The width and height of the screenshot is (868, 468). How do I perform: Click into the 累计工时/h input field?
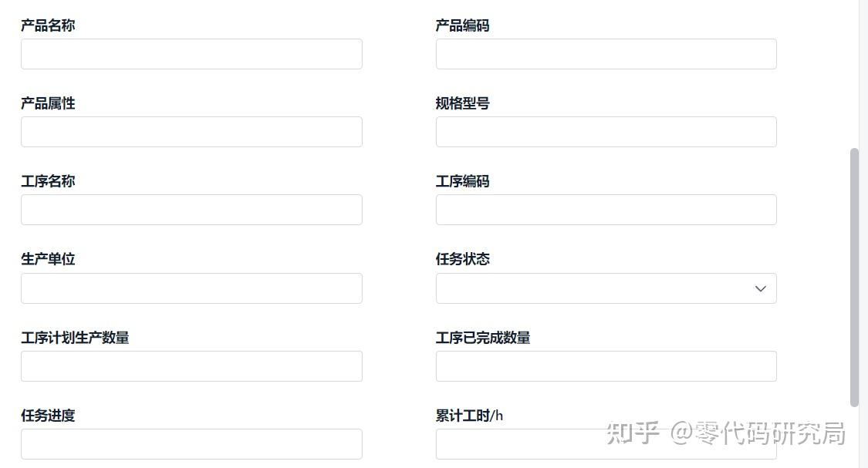click(517, 444)
